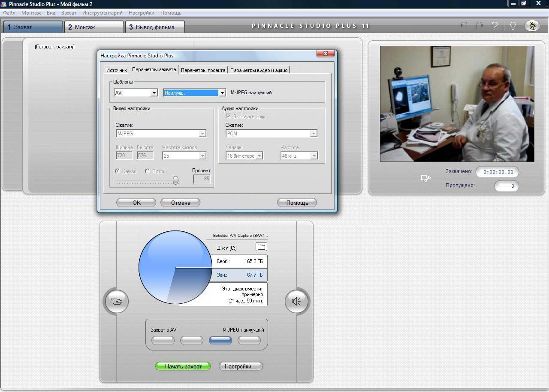Viewport: 549px width, 392px height.
Task: Select the second capture quality preset button
Action: point(192,340)
